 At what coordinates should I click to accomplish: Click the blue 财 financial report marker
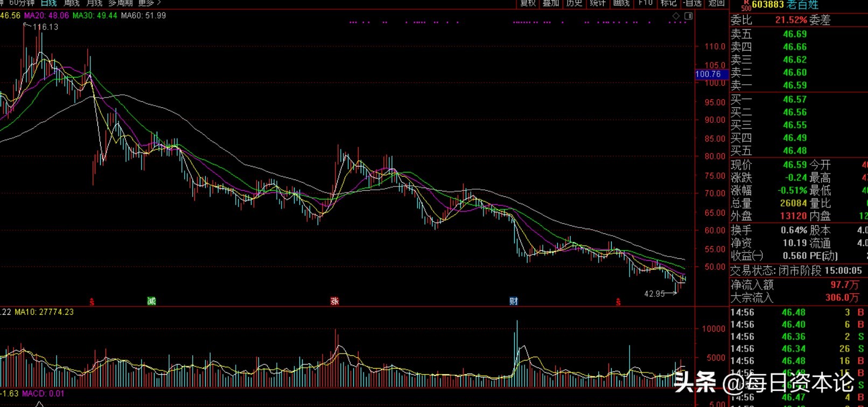point(514,301)
